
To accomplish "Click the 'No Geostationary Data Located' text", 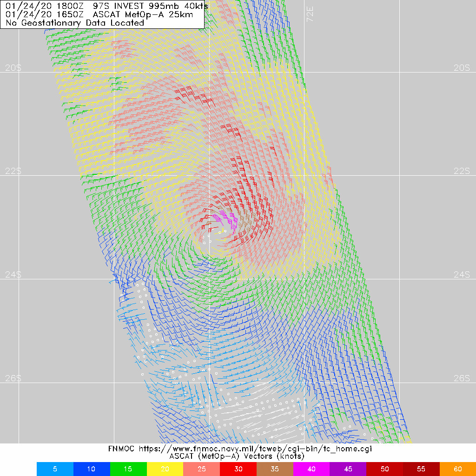I will [75, 22].
